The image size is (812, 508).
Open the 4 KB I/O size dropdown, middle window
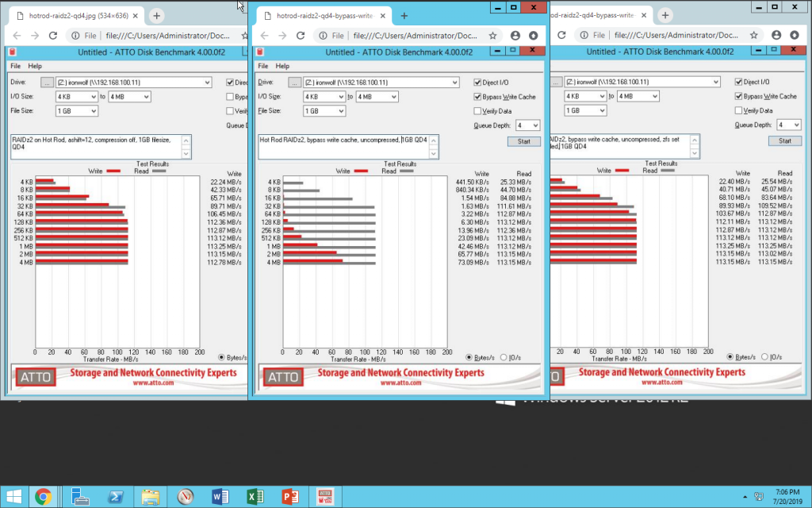click(x=324, y=96)
